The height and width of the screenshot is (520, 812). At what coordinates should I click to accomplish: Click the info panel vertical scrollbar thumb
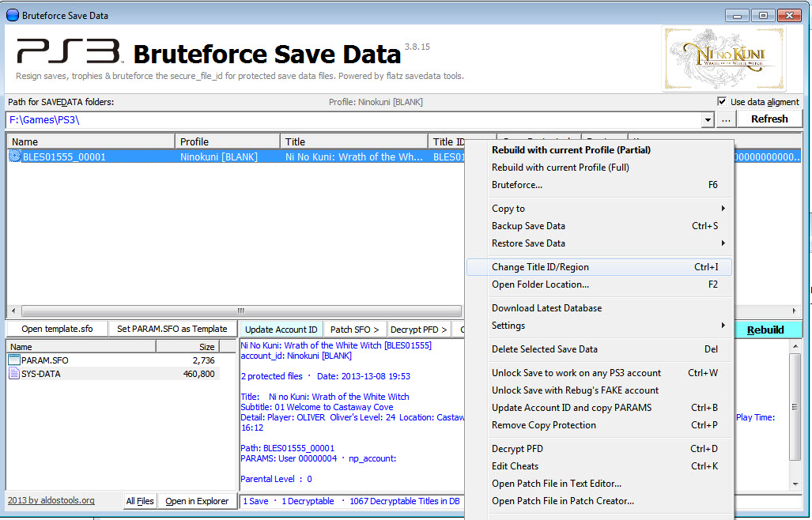click(795, 406)
